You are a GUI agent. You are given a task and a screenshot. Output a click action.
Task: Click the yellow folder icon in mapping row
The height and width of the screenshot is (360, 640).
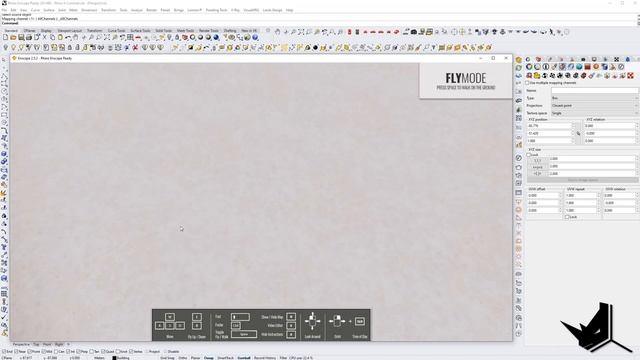(x=537, y=76)
